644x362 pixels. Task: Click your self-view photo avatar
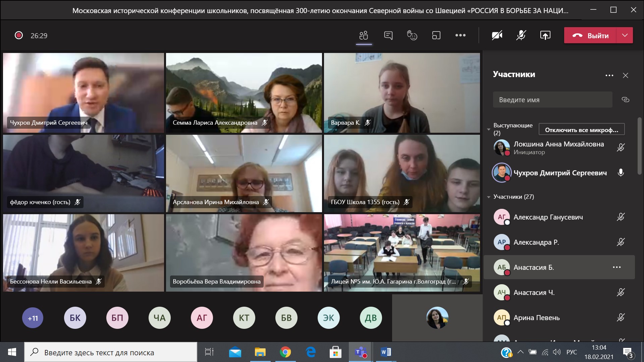pos(437,318)
